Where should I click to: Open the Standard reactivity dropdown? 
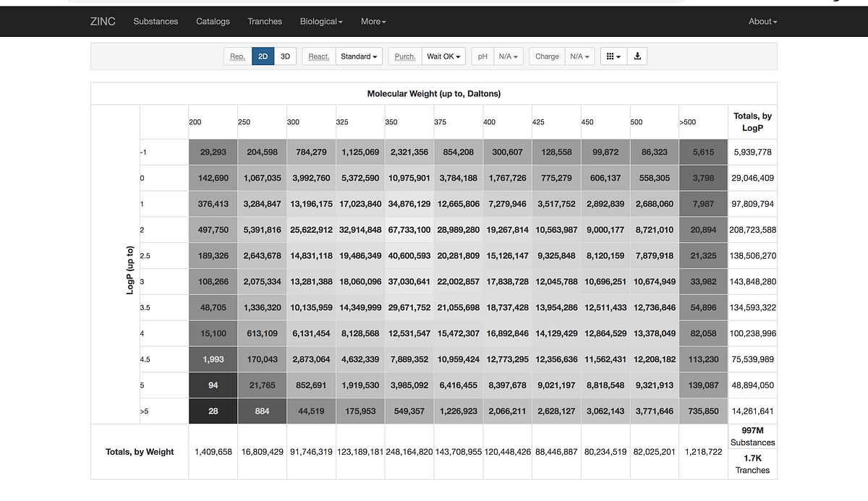pos(359,56)
